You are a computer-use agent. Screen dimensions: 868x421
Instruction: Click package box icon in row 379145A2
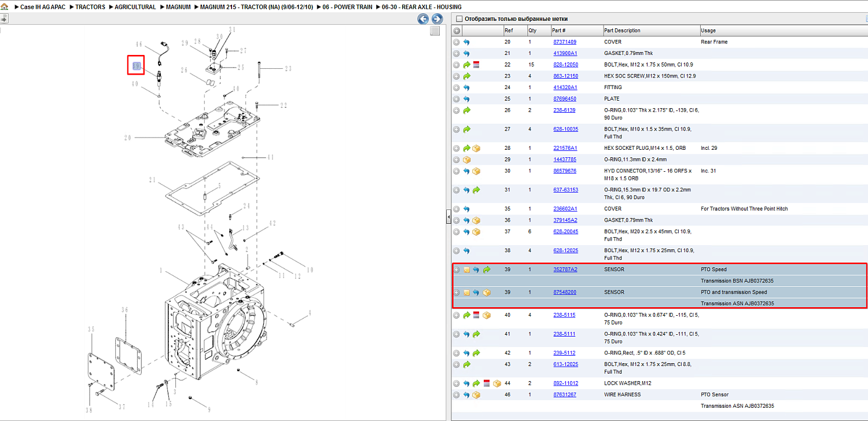click(x=476, y=220)
